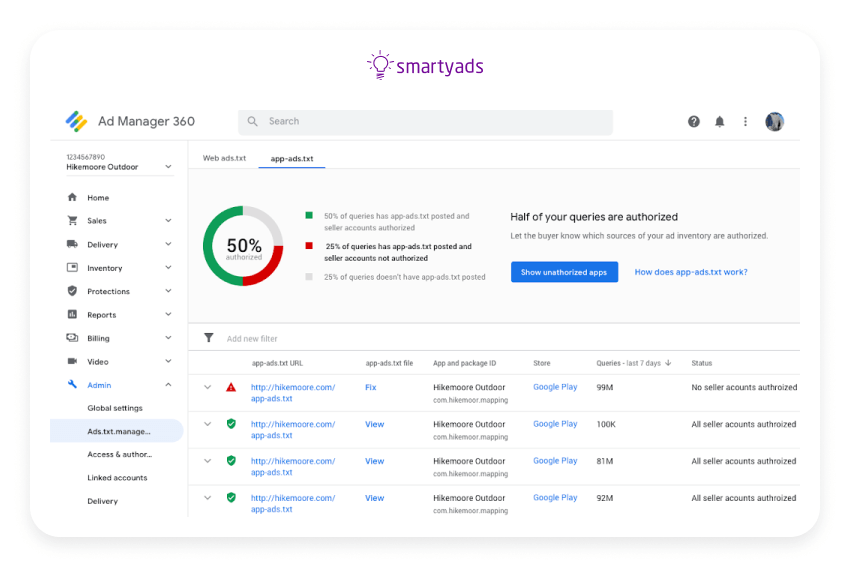This screenshot has height=567, width=850.
Task: Click the sort arrow beside Queries column
Action: (x=668, y=363)
